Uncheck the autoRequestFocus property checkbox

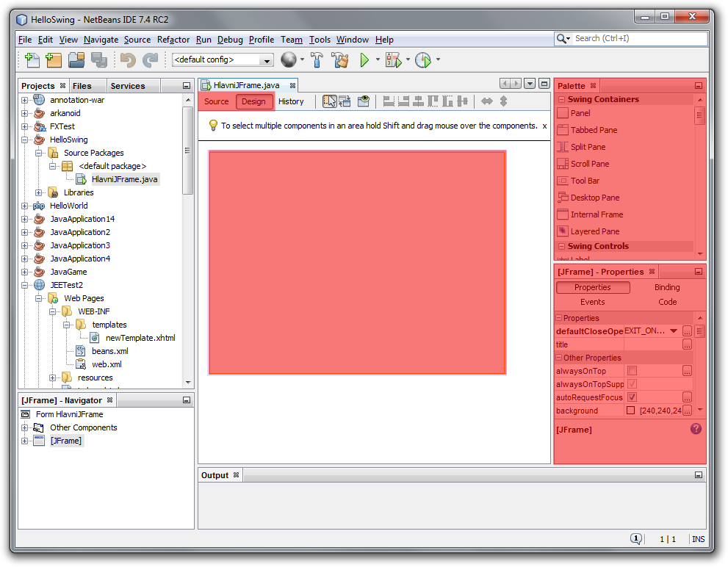click(630, 397)
